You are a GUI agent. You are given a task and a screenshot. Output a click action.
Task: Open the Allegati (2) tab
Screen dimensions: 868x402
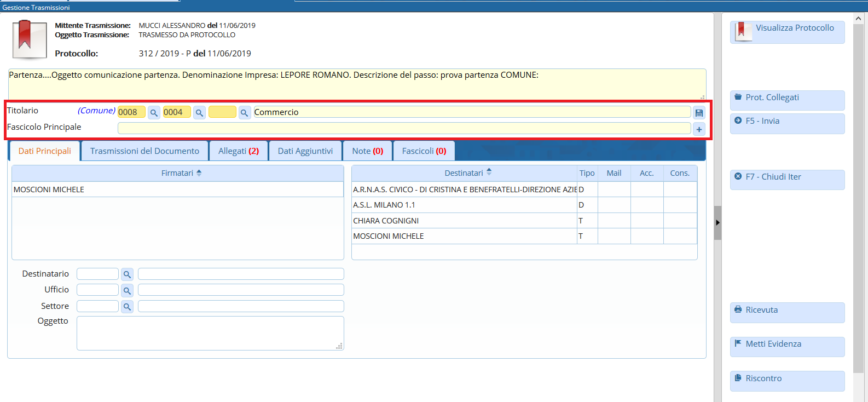tap(238, 151)
